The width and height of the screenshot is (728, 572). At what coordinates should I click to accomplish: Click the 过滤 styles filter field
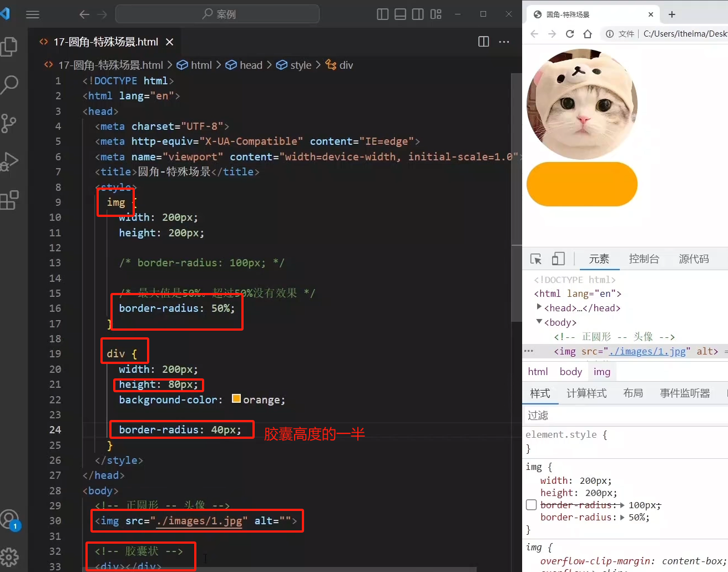[625, 416]
